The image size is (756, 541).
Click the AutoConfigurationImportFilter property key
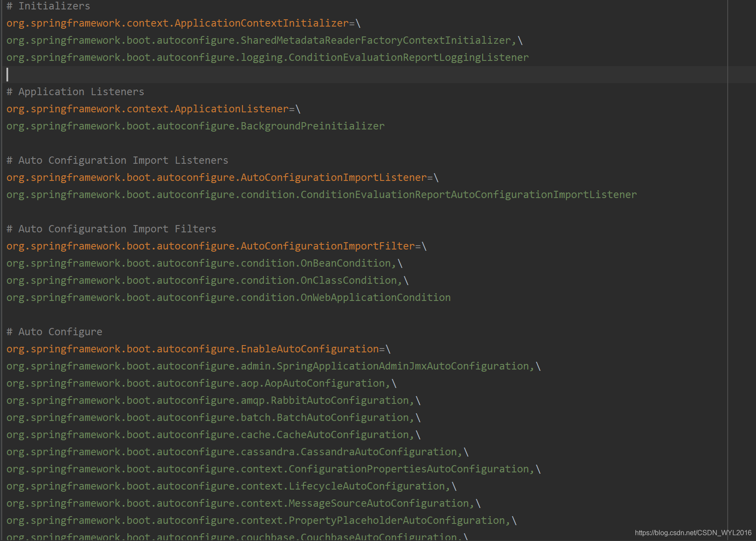210,246
